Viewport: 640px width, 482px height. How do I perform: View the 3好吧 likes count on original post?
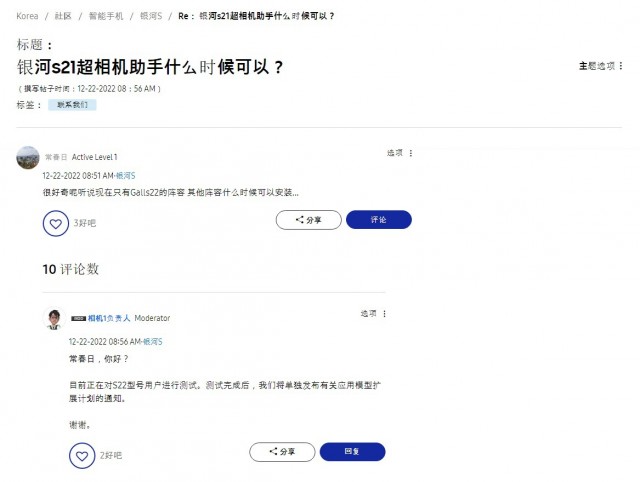tap(84, 223)
